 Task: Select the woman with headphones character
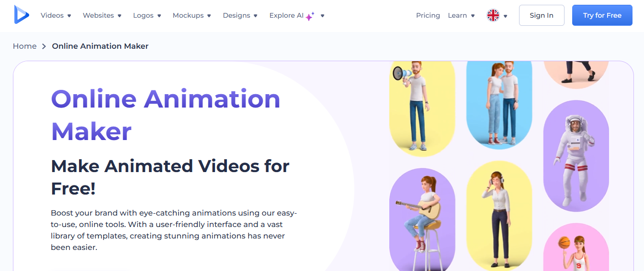[499, 216]
